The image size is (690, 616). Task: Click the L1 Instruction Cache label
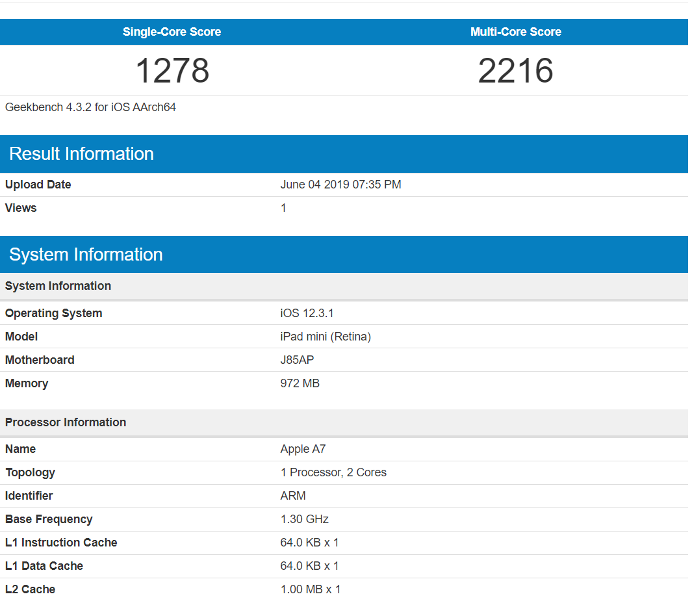click(x=60, y=543)
